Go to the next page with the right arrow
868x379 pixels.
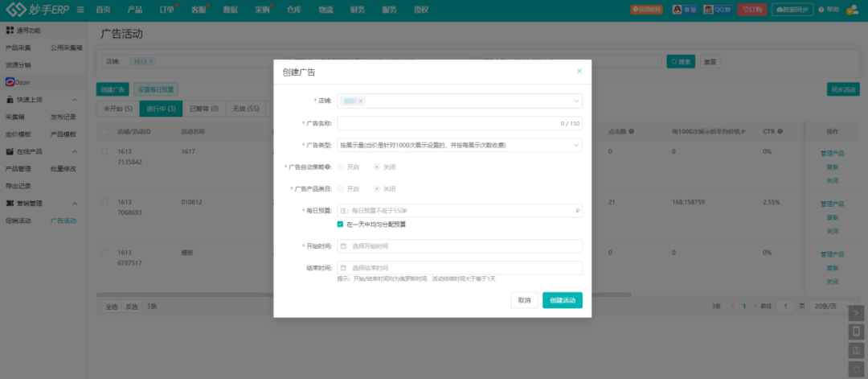coord(755,306)
